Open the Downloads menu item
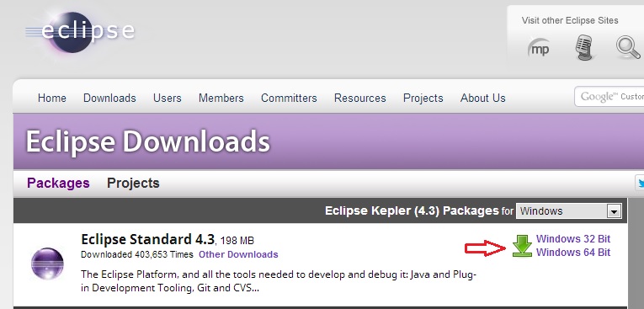 click(x=109, y=99)
